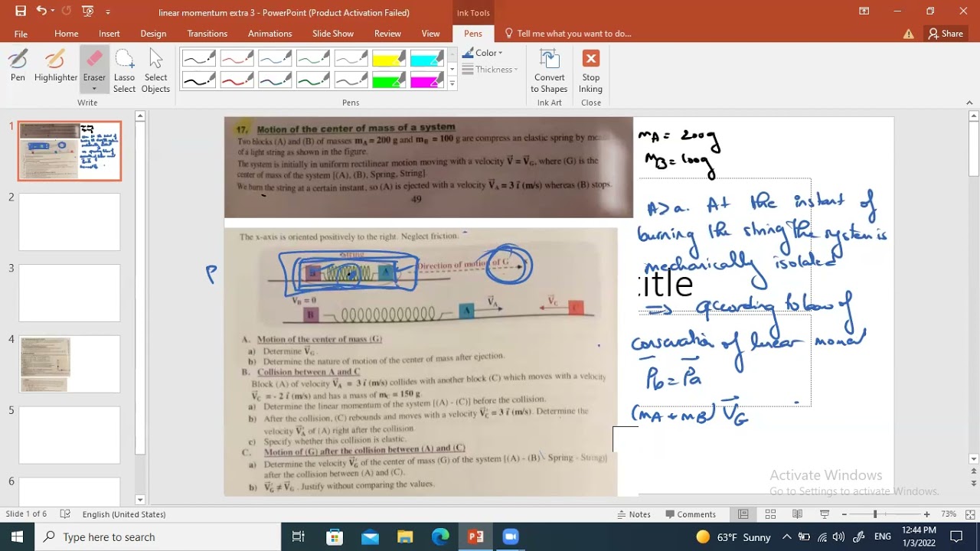Expand the pens gallery more arrow
Screen dimensions: 980x551
(452, 84)
